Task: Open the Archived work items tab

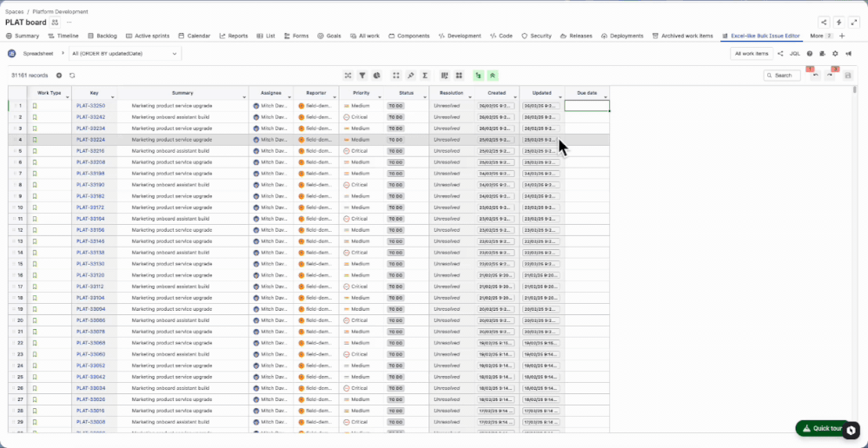Action: click(x=683, y=36)
